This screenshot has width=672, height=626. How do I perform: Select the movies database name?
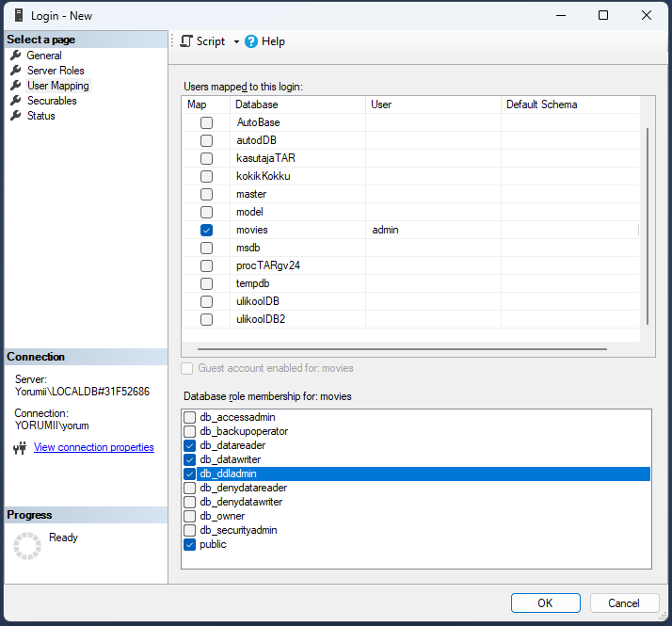click(252, 230)
